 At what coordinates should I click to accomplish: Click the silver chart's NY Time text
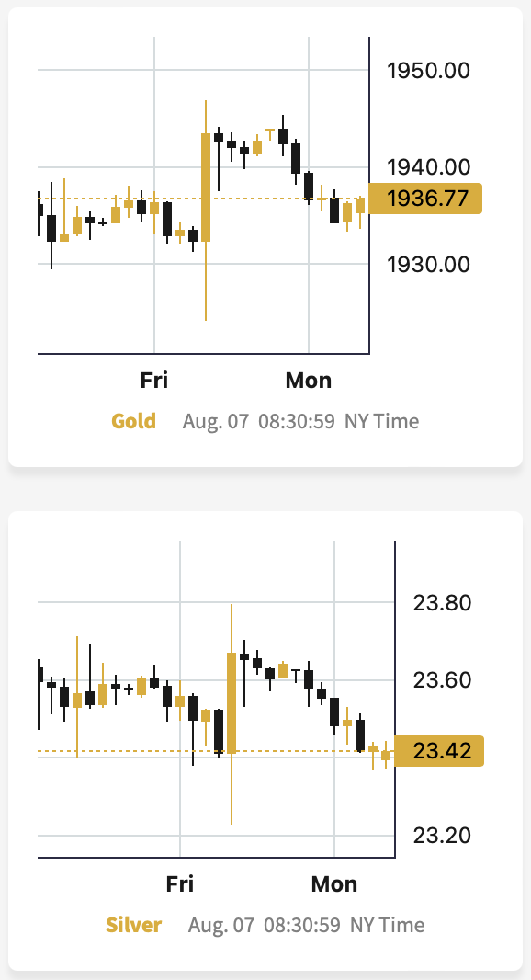click(387, 925)
